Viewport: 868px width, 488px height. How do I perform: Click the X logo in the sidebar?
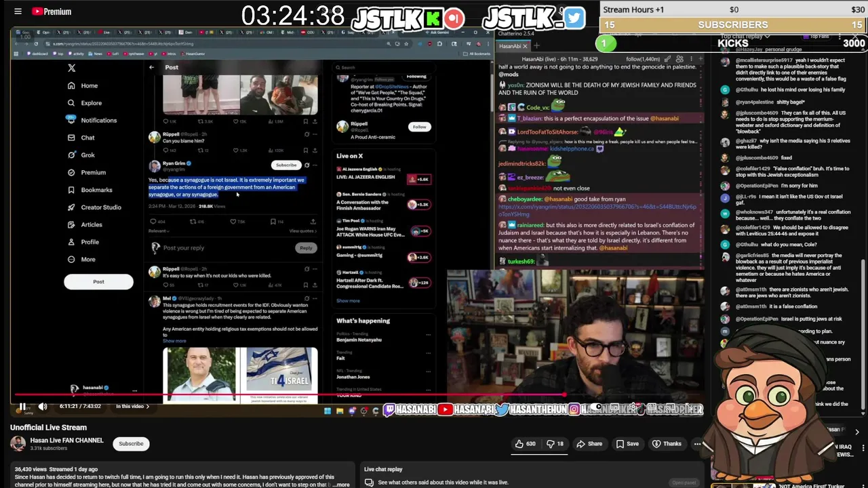point(71,68)
